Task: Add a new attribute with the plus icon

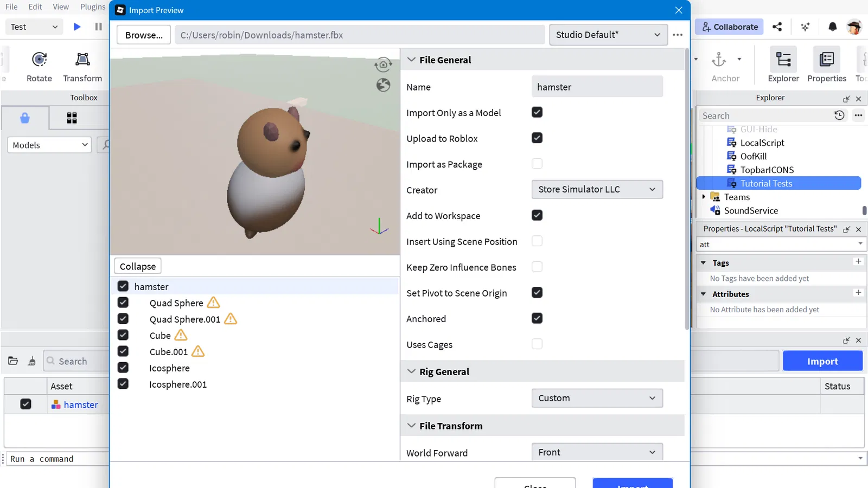Action: [x=858, y=292]
